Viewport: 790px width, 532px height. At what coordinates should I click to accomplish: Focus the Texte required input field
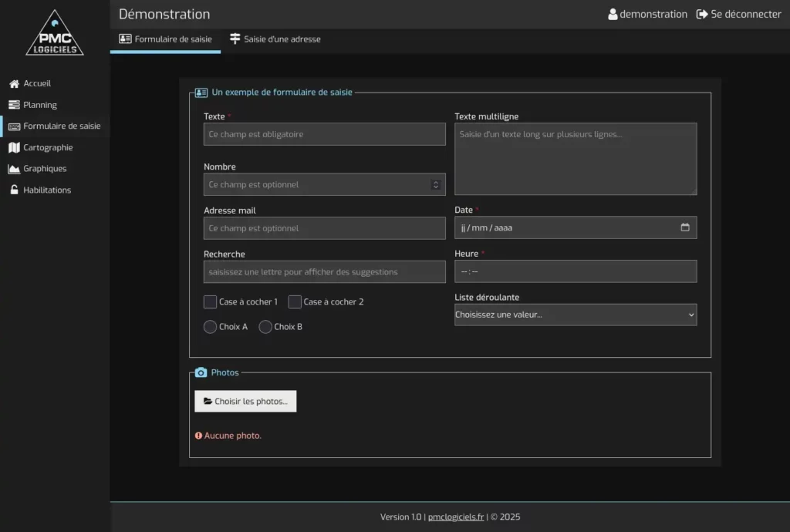click(325, 134)
